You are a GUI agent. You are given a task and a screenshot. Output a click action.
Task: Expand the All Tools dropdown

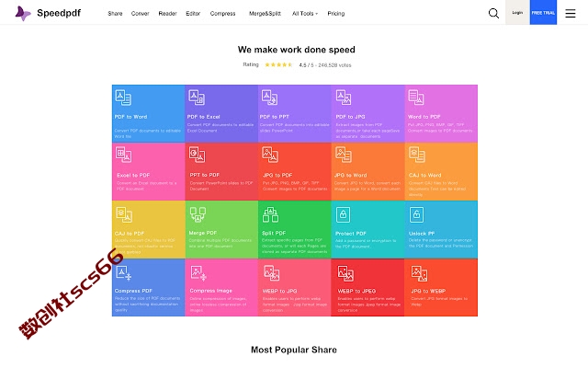point(305,14)
